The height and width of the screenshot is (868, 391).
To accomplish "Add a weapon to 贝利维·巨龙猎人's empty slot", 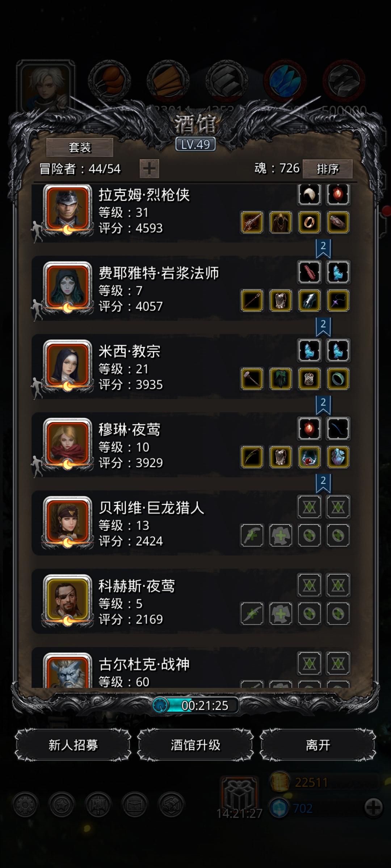I will pos(252,535).
